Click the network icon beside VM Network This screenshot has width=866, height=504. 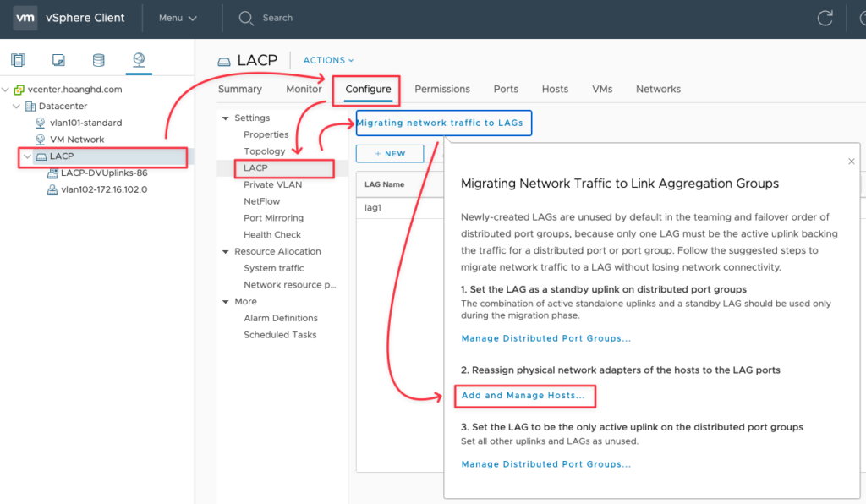[x=41, y=140]
